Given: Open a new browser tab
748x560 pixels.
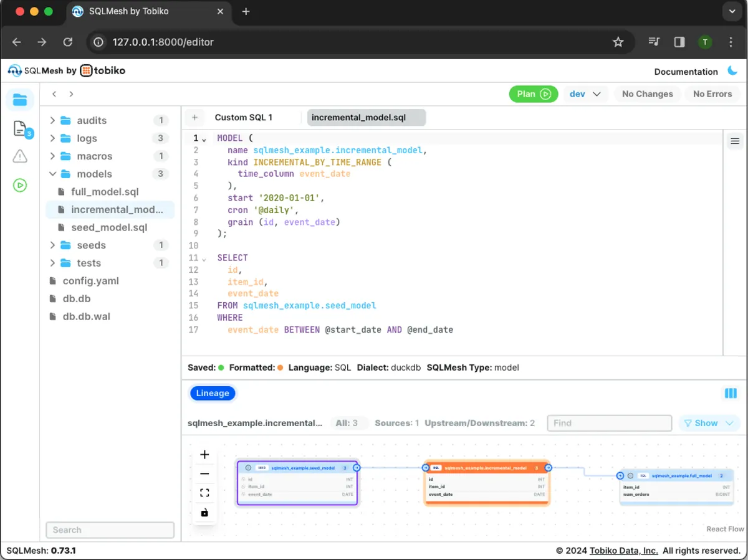Looking at the screenshot, I should [x=246, y=12].
